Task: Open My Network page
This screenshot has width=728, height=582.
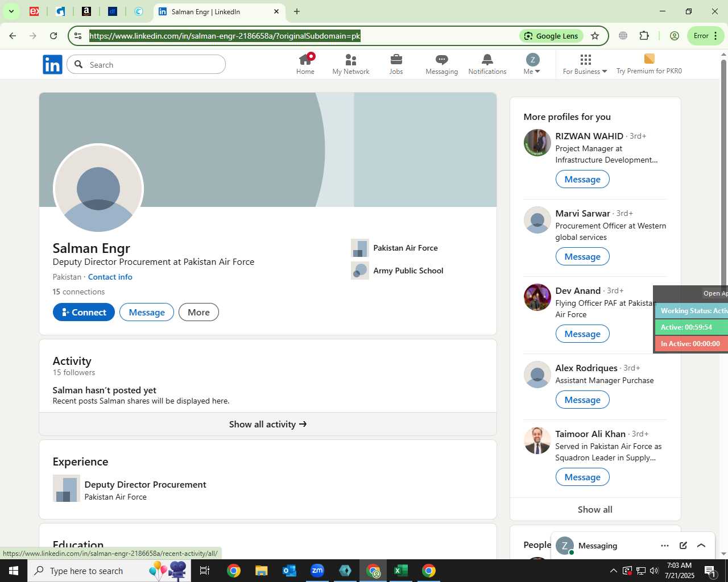Action: [x=351, y=64]
